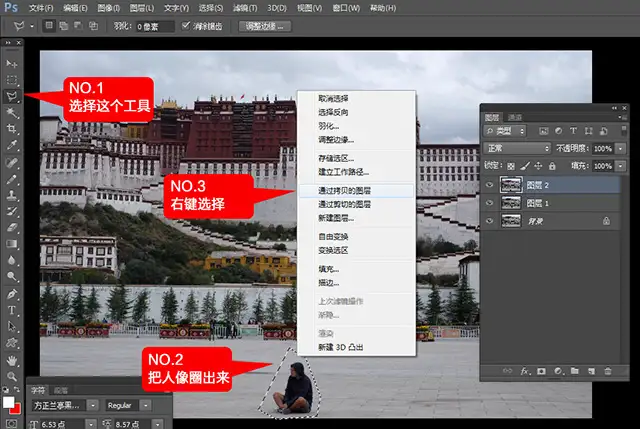Select the Eyedropper tool
The image size is (640, 429).
click(x=11, y=145)
